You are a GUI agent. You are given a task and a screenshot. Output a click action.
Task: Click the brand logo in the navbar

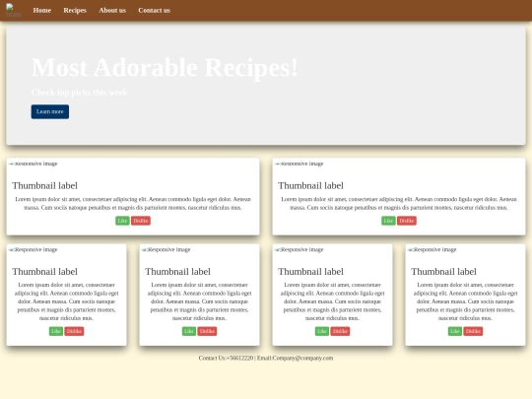pos(14,10)
